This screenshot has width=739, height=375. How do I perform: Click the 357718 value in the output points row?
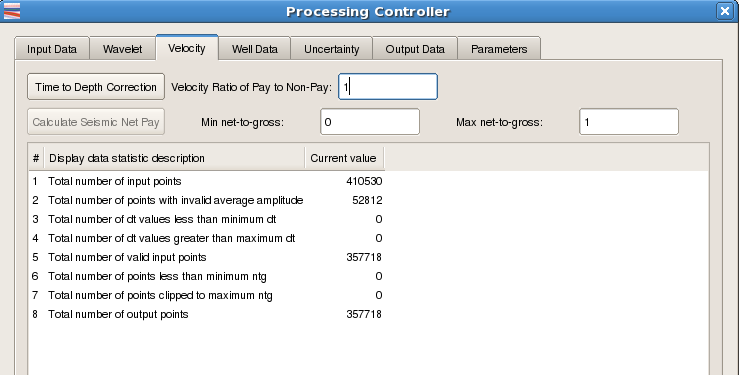click(x=364, y=314)
